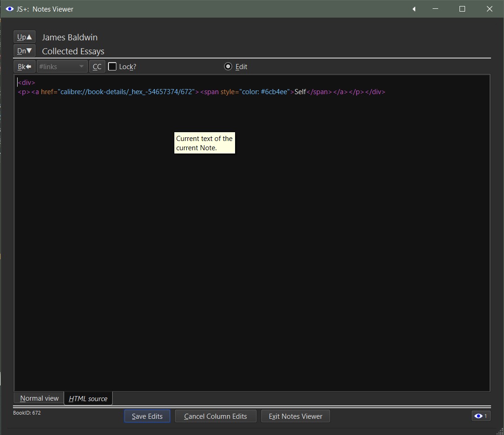Click the James Baldwin author text
504x435 pixels.
[70, 37]
